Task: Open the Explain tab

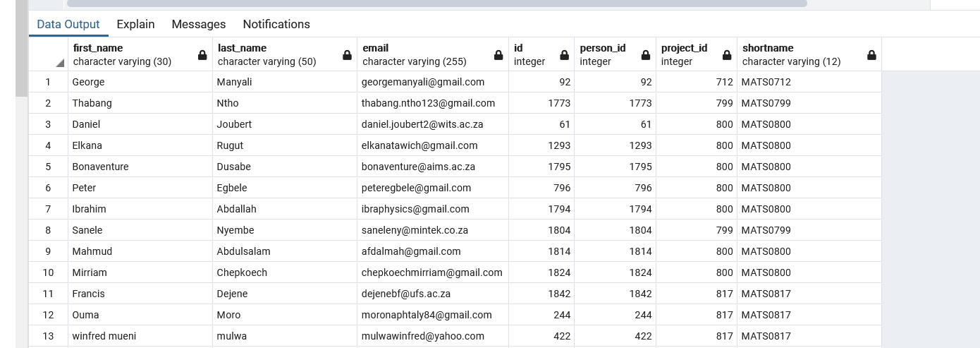Action: click(x=135, y=24)
